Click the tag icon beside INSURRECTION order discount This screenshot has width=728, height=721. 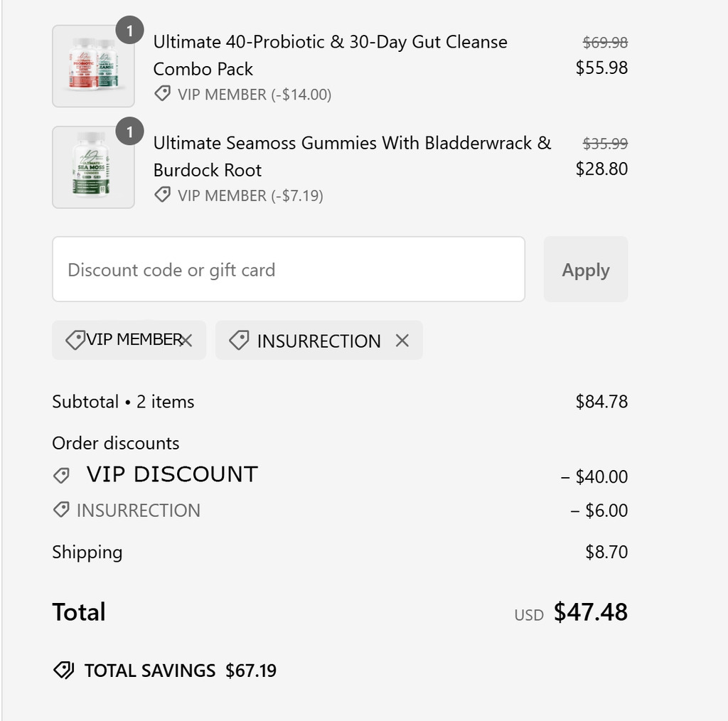click(61, 510)
